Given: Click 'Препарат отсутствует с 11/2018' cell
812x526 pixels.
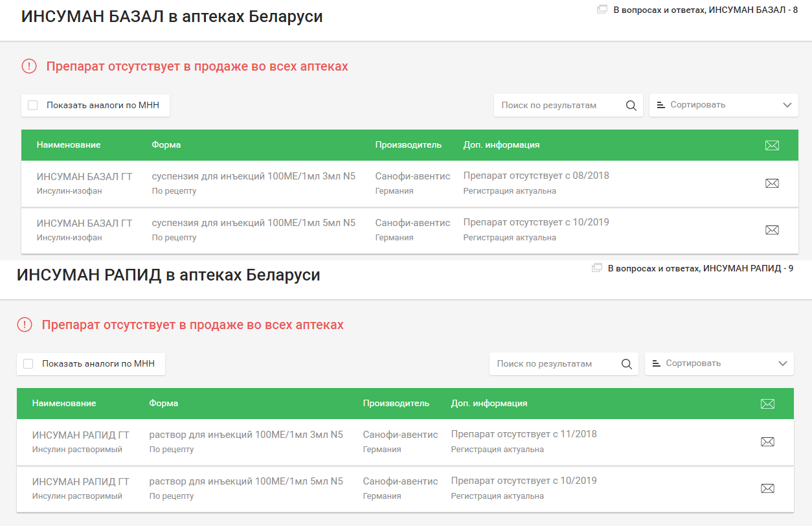Looking at the screenshot, I should click(524, 434).
